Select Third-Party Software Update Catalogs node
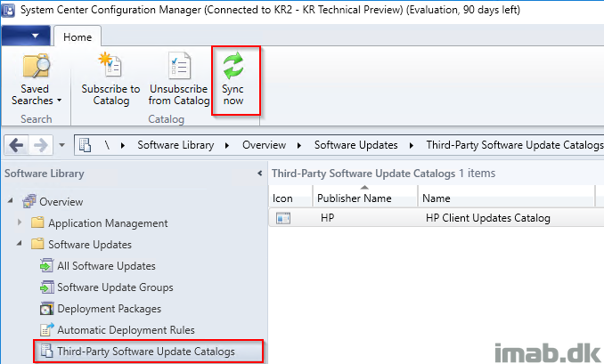 coord(148,352)
